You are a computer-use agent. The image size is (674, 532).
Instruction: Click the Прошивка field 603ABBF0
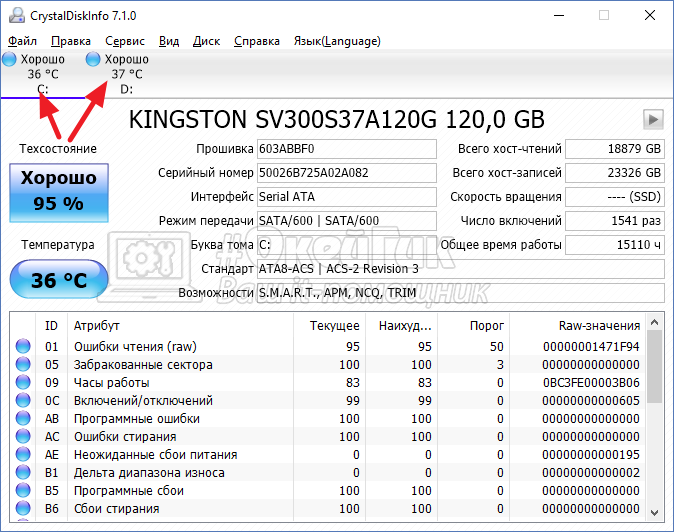[347, 149]
